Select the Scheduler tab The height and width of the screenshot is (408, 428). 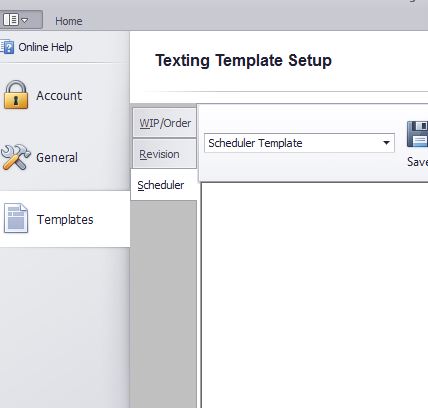coord(164,185)
